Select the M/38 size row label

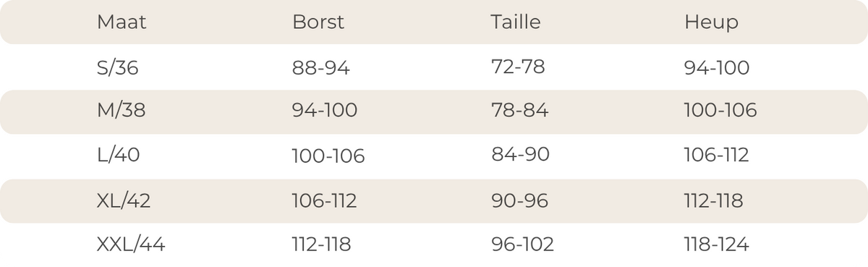click(x=119, y=111)
